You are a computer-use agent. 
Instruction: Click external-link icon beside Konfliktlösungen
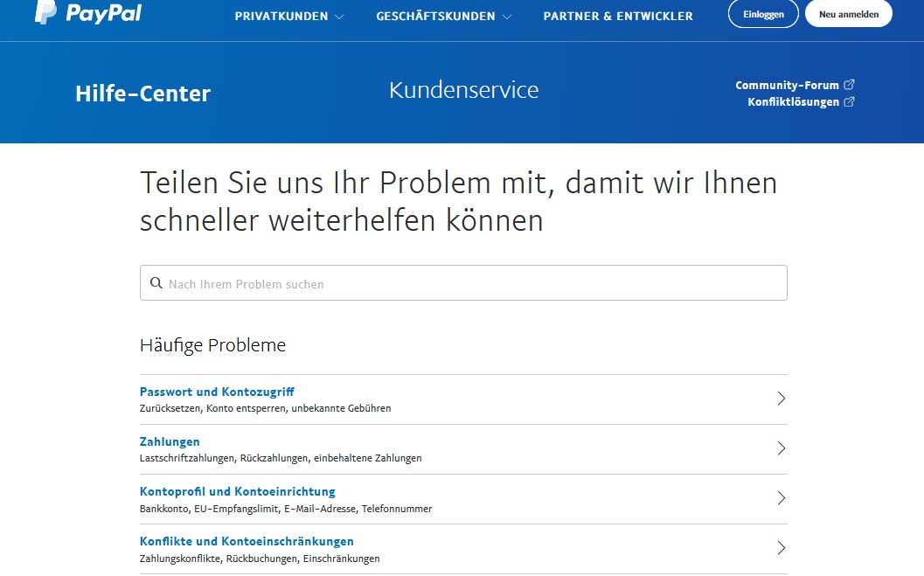[849, 102]
